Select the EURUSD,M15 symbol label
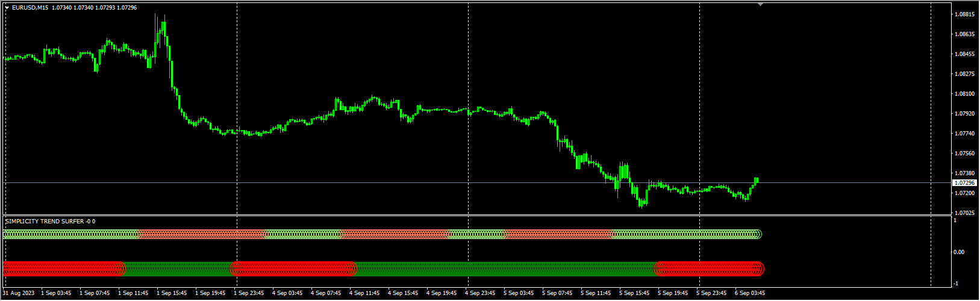This screenshot has height=301, width=980. pyautogui.click(x=30, y=8)
